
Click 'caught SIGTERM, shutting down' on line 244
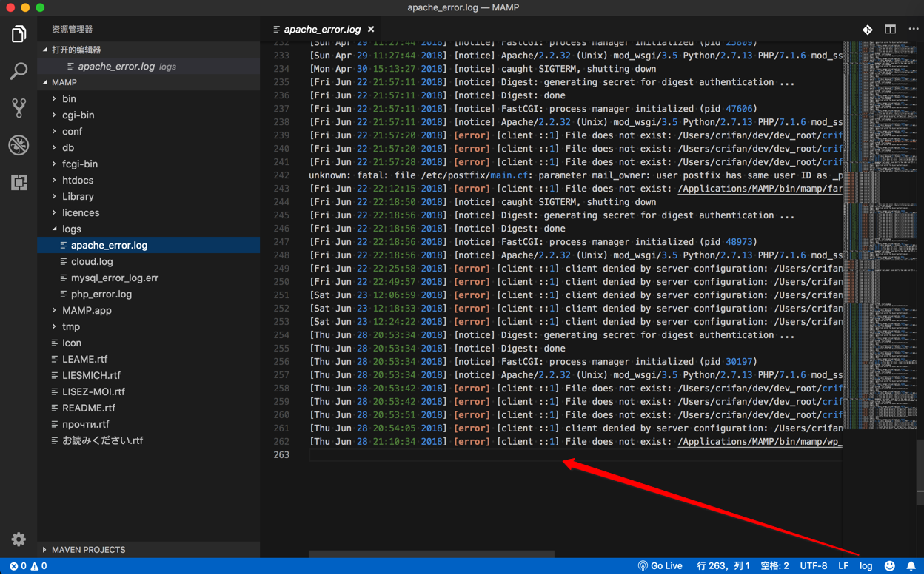coord(579,202)
